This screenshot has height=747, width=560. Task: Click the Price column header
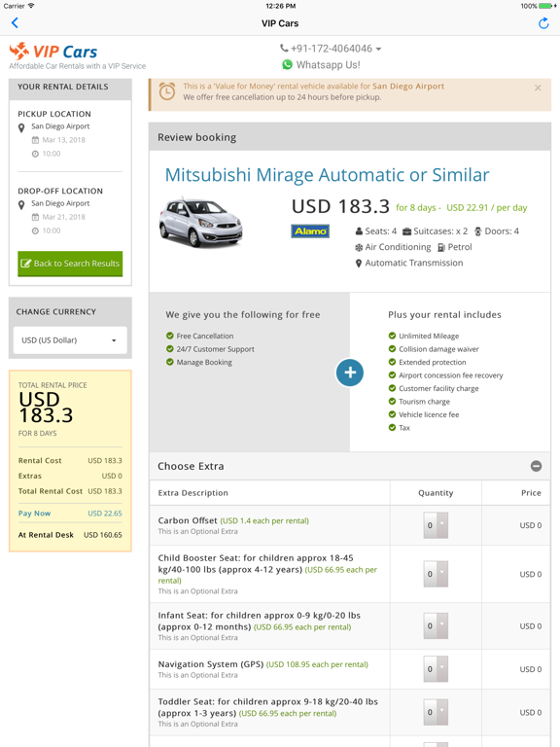[x=531, y=493]
